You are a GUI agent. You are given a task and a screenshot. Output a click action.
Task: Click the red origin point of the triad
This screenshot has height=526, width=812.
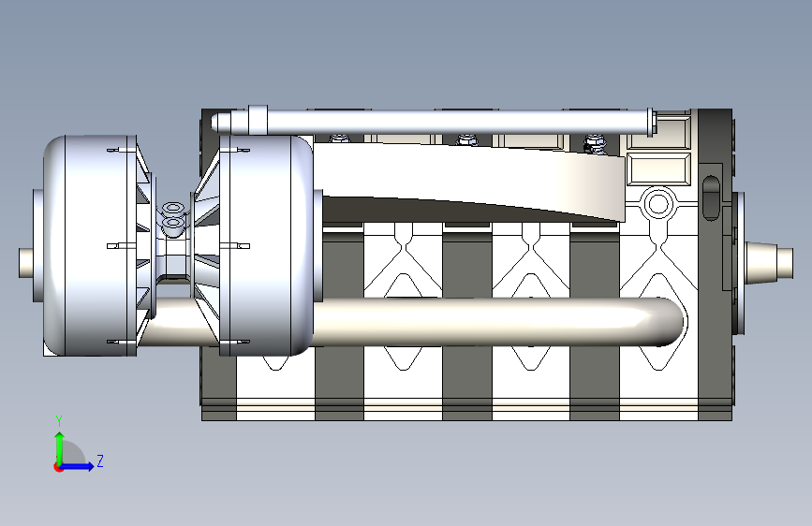58,467
